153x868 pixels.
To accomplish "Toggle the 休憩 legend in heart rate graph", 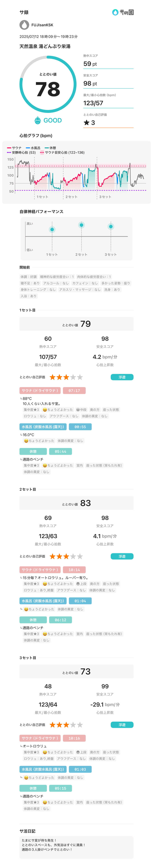I will click(50, 148).
